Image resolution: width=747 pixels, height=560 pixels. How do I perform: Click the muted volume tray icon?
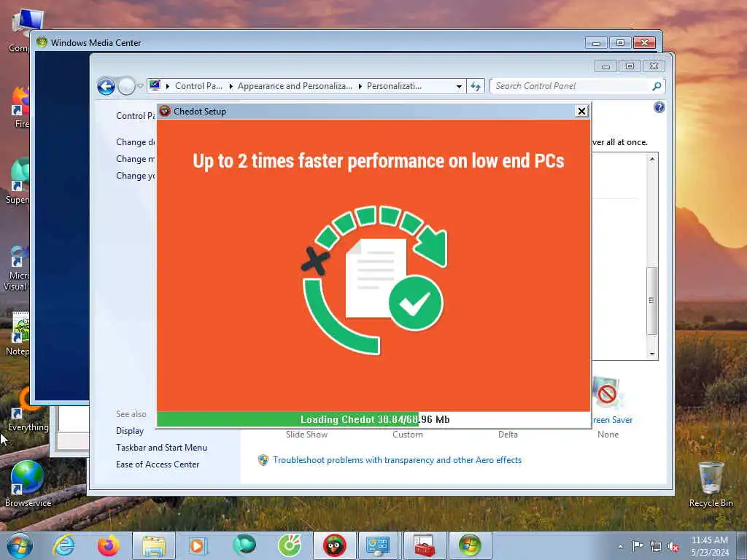pos(673,547)
